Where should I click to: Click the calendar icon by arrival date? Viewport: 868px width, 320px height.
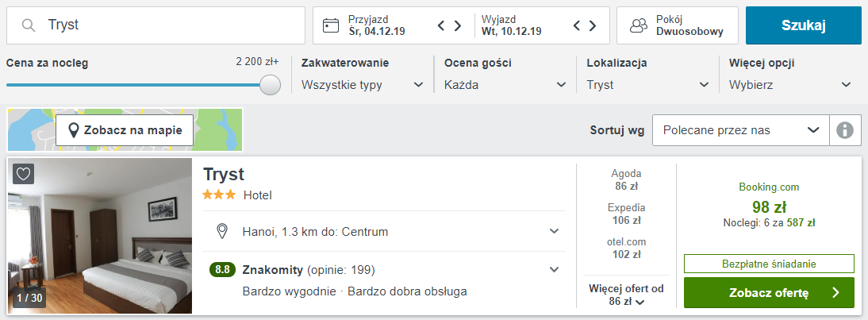pos(331,25)
